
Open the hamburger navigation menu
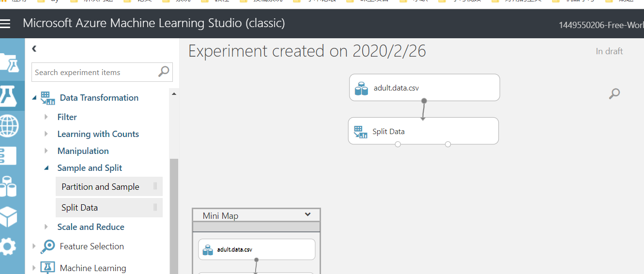pos(5,23)
